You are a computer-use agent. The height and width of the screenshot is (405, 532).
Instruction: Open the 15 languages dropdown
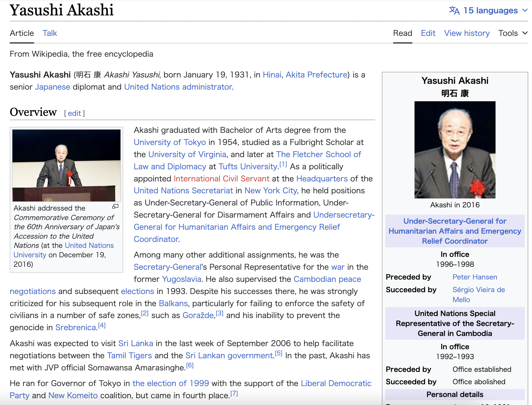click(488, 11)
